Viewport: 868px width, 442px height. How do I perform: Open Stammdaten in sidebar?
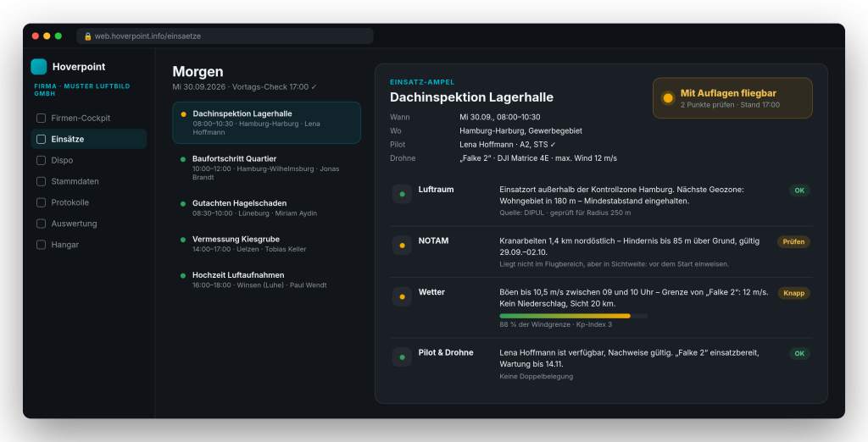point(88,181)
